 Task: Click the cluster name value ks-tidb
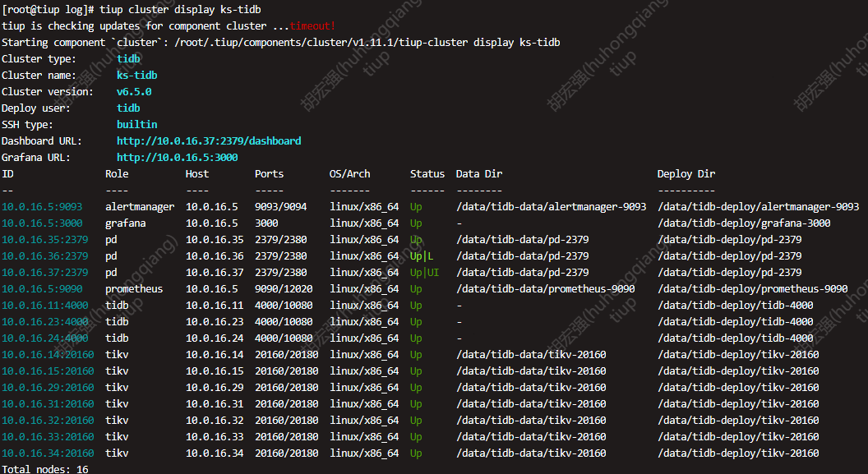(136, 76)
